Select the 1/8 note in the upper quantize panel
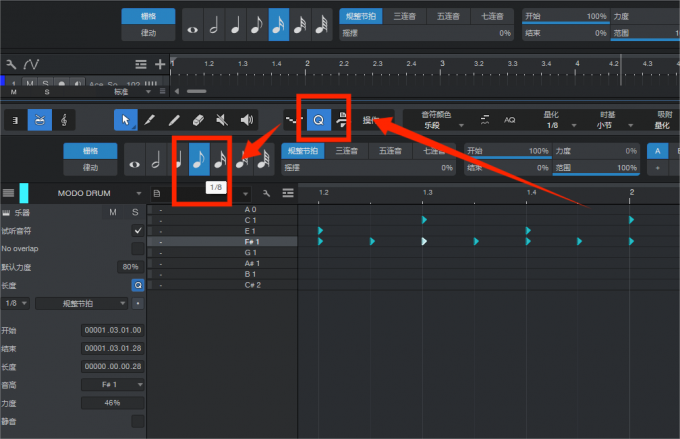 [257, 24]
